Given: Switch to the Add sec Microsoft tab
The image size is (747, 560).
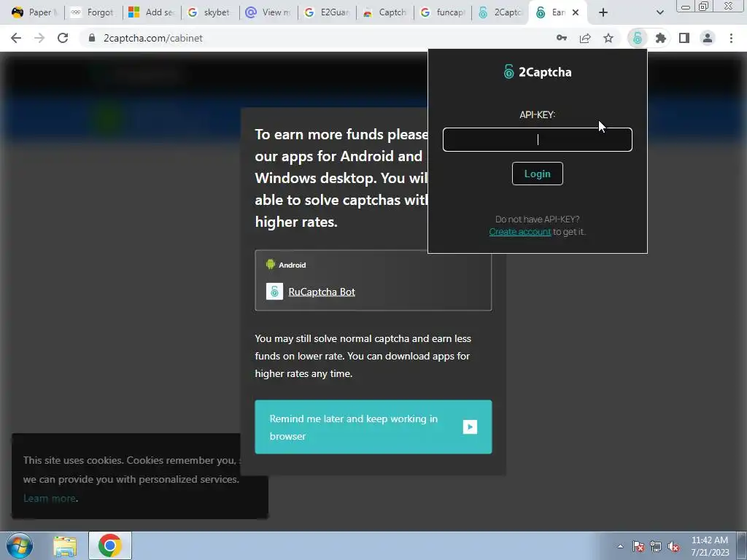Looking at the screenshot, I should [x=152, y=12].
